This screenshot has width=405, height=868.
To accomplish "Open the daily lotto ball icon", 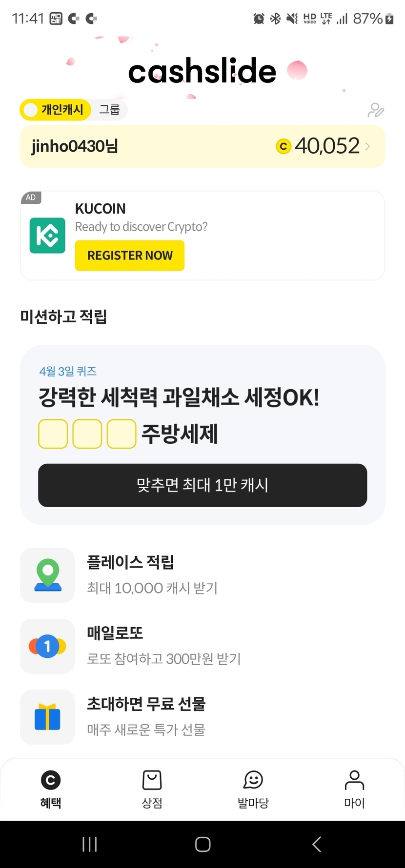I will [x=47, y=646].
